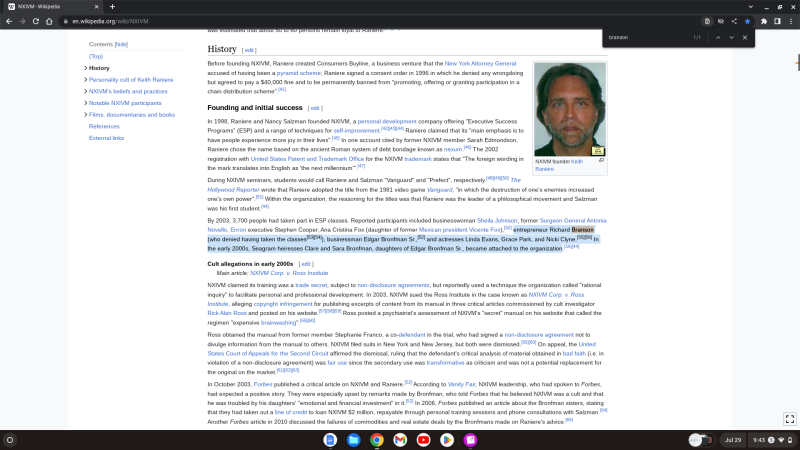Expand NXIVM's beliefs and practices section
The image size is (800, 450).
(85, 91)
